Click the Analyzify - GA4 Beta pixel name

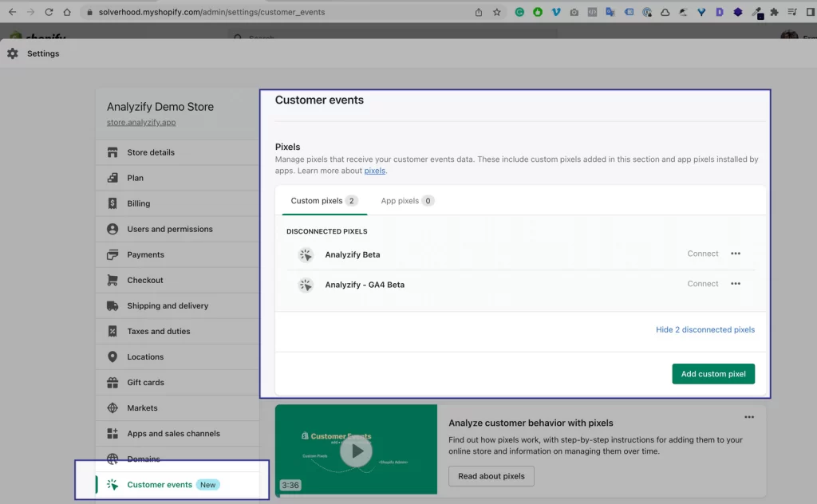(x=365, y=285)
